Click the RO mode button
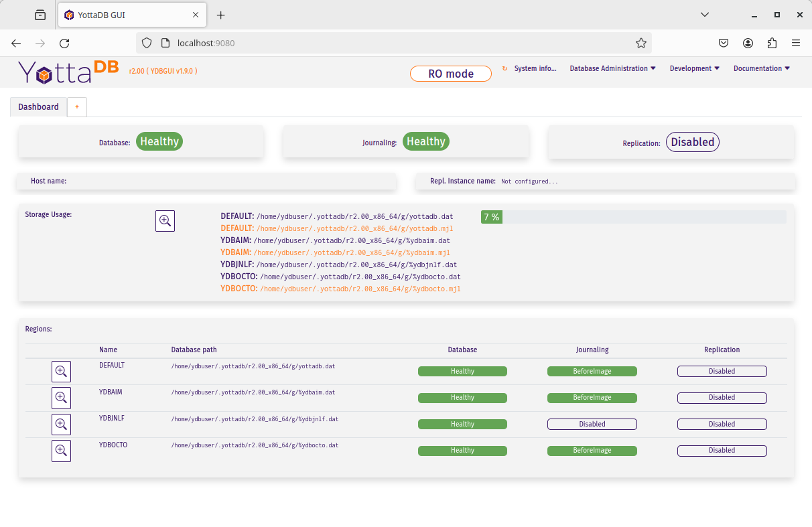 point(451,74)
